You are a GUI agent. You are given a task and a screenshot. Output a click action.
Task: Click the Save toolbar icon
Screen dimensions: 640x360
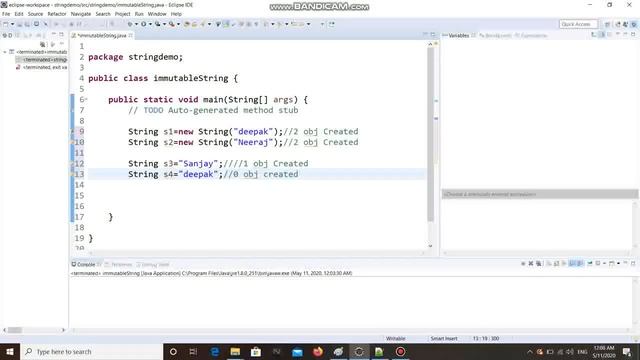pos(19,24)
